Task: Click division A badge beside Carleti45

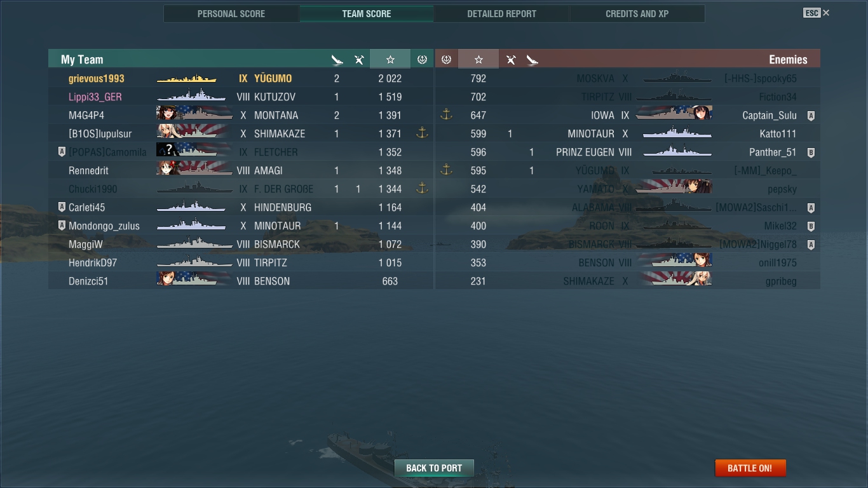Action: tap(62, 207)
